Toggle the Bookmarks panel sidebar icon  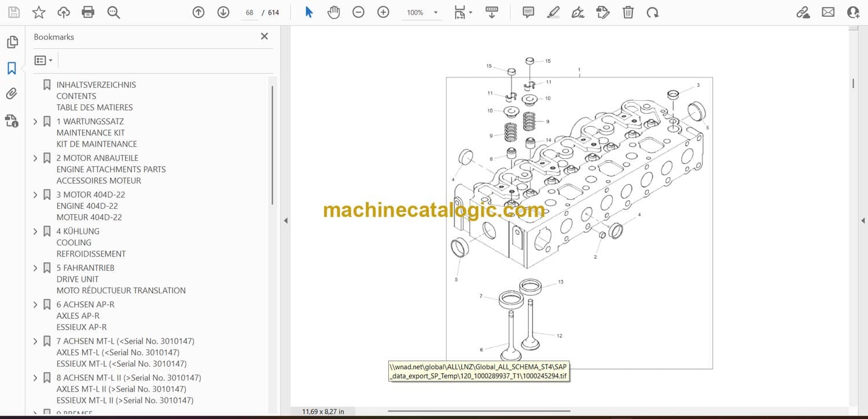(12, 68)
